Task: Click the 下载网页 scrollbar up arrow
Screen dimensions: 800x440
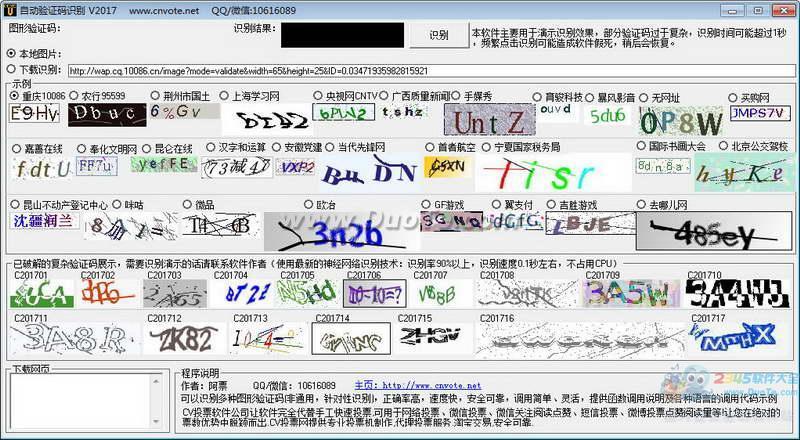Action: [156, 380]
